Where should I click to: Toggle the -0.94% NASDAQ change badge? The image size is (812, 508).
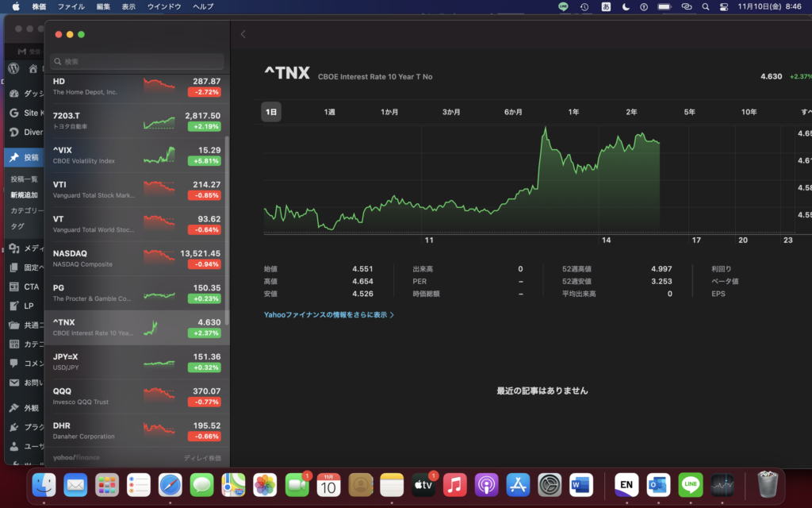204,264
